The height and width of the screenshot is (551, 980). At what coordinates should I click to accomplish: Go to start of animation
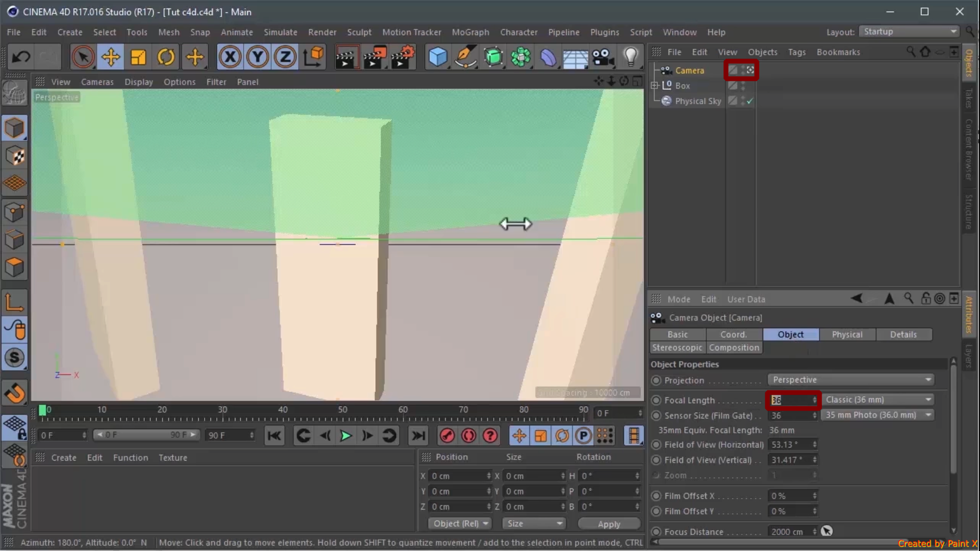coord(274,436)
